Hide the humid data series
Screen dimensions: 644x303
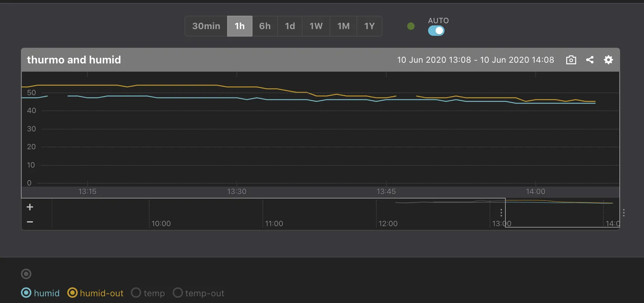pos(26,293)
